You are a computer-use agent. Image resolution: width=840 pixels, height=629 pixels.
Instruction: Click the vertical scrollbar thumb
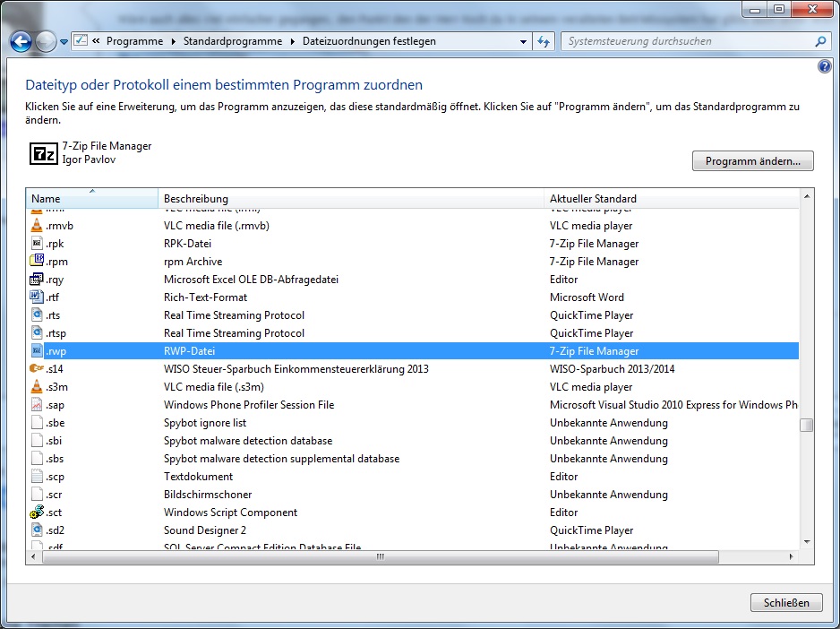coord(806,425)
